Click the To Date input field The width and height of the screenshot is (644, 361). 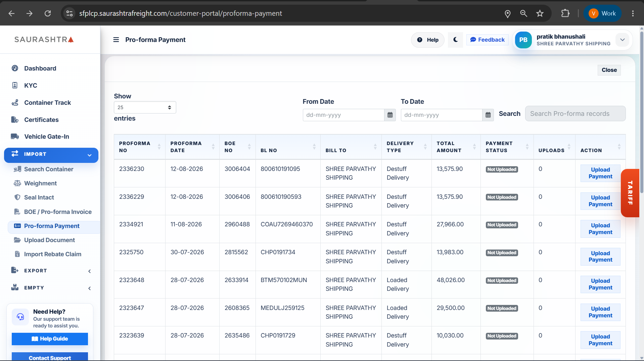pyautogui.click(x=441, y=115)
